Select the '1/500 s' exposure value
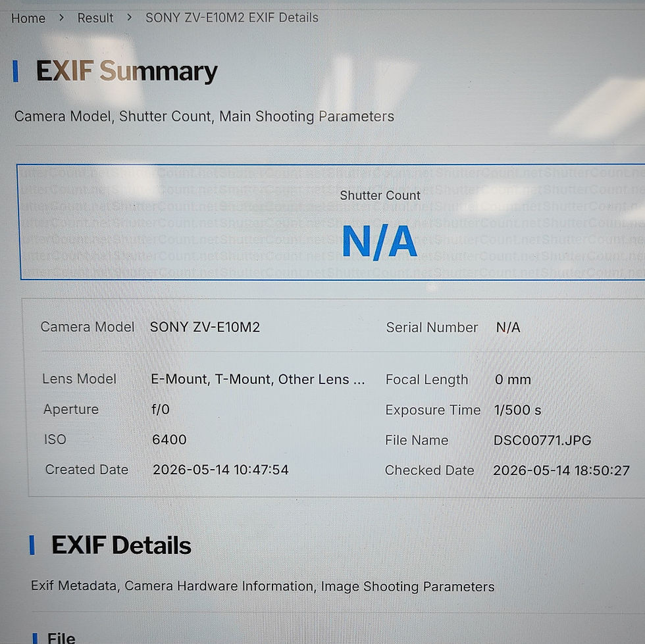The image size is (645, 644). tap(517, 410)
